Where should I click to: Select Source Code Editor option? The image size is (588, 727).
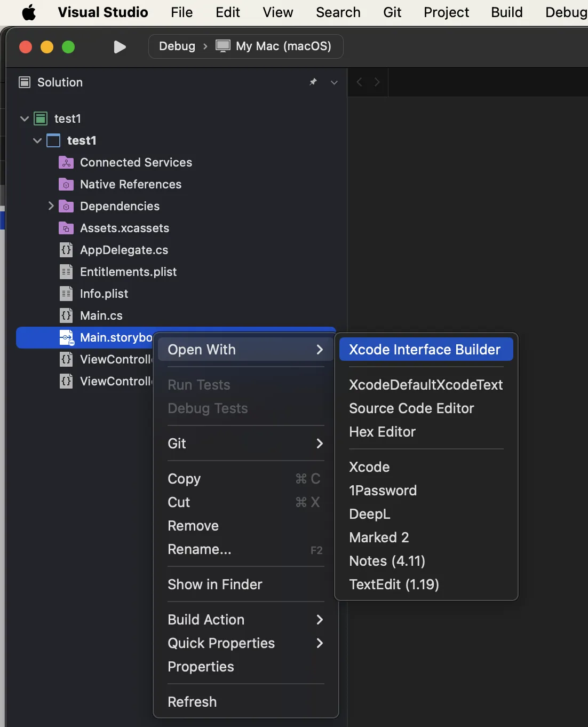click(x=411, y=408)
